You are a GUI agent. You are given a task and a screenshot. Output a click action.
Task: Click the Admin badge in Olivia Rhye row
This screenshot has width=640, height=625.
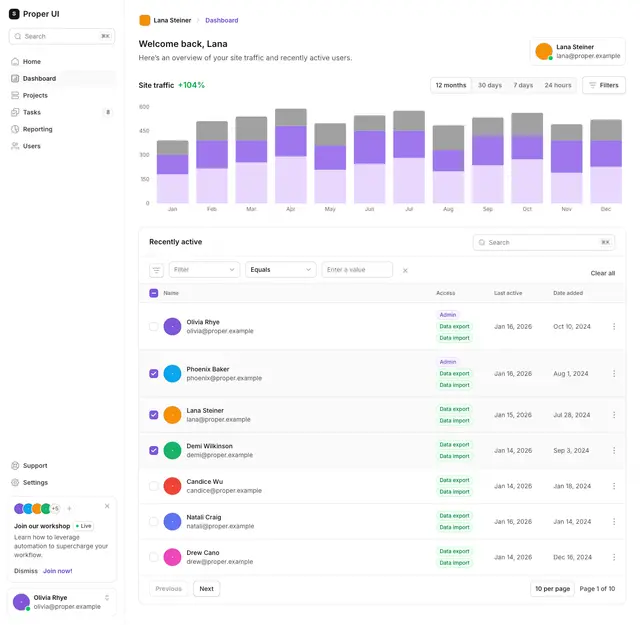448,315
